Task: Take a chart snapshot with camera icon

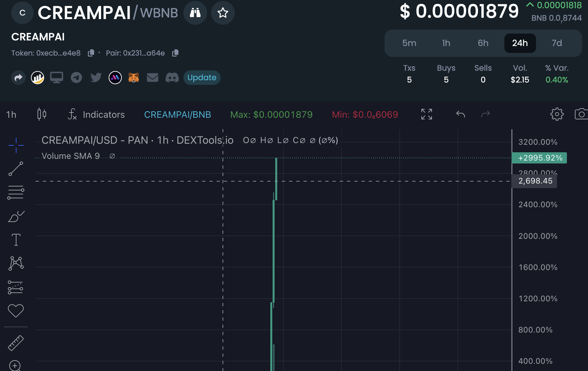Action: coord(581,114)
